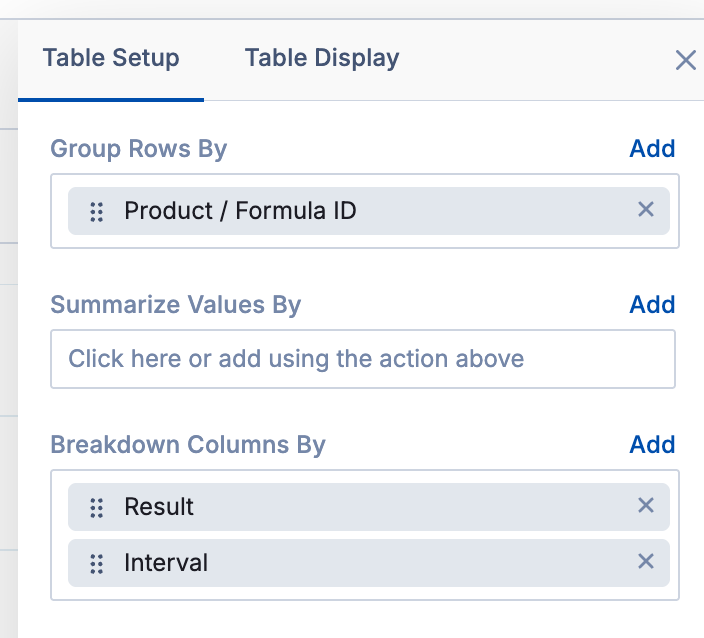The image size is (704, 638).
Task: Click the Group Rows By heading
Action: click(139, 149)
